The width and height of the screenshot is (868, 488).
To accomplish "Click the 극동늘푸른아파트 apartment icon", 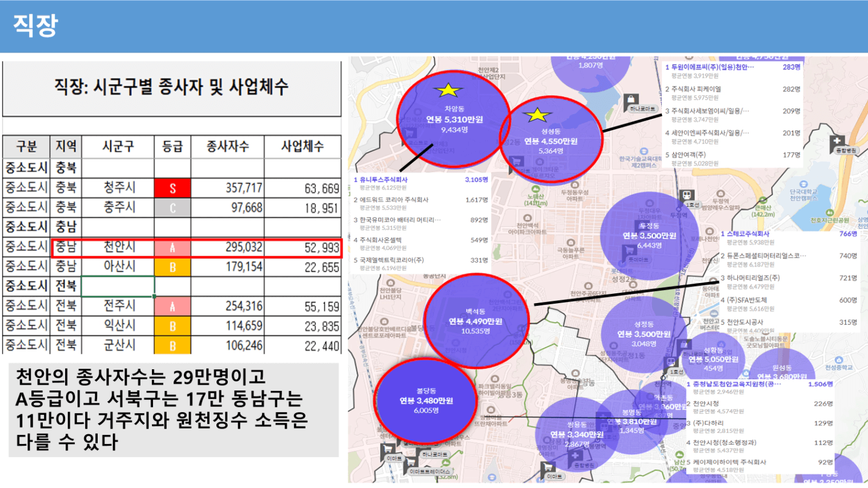I will point(570,243).
